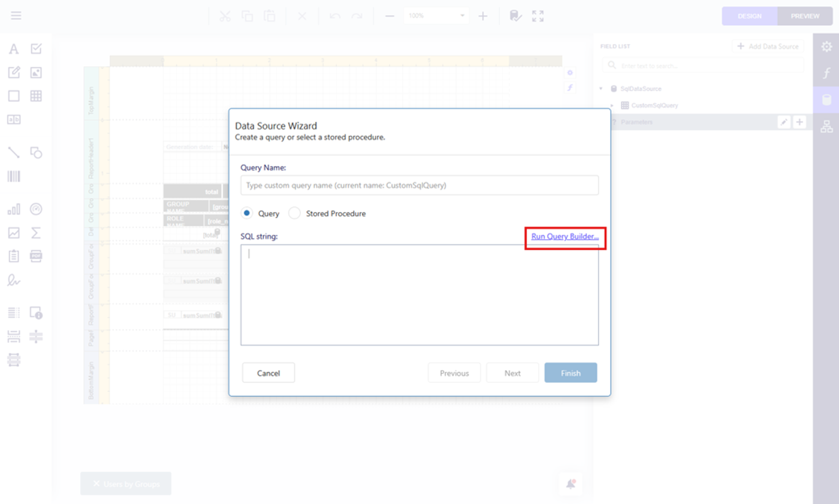Switch to the Preview tab
The image size is (839, 504).
pyautogui.click(x=805, y=16)
